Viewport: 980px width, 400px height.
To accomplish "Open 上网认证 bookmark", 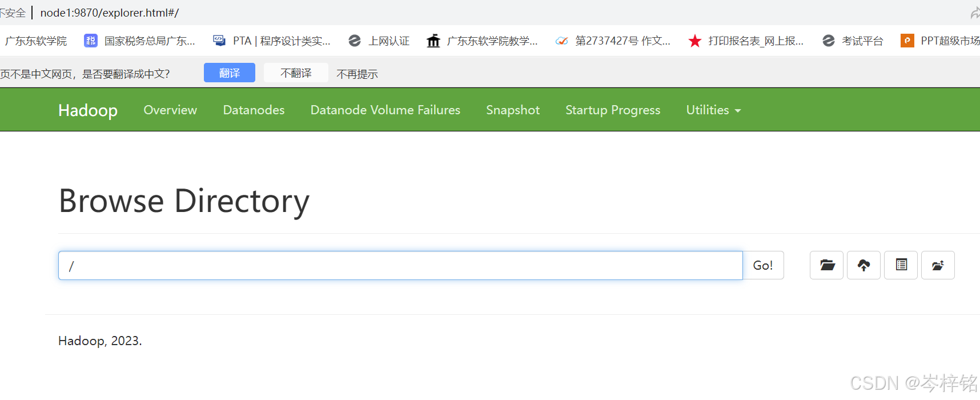I will 379,41.
